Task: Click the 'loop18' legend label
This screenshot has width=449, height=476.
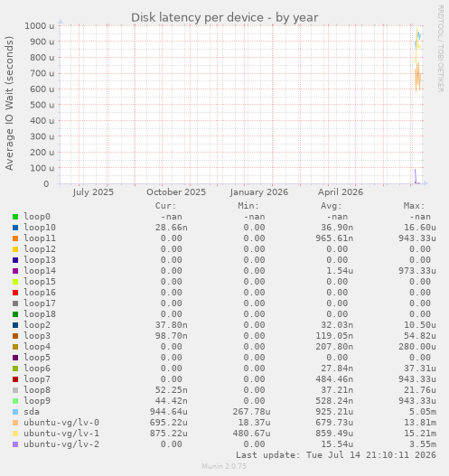Action: point(40,314)
